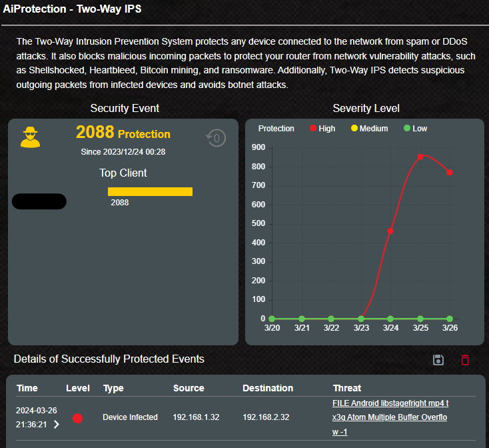Click the Device Infected type cell
This screenshot has height=448, width=489.
(131, 417)
